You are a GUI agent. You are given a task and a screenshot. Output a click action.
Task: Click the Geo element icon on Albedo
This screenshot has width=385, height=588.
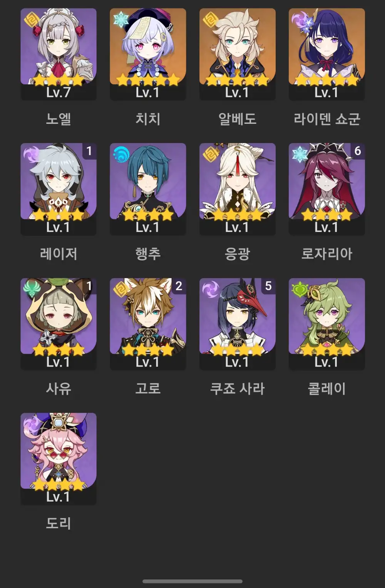coord(211,19)
